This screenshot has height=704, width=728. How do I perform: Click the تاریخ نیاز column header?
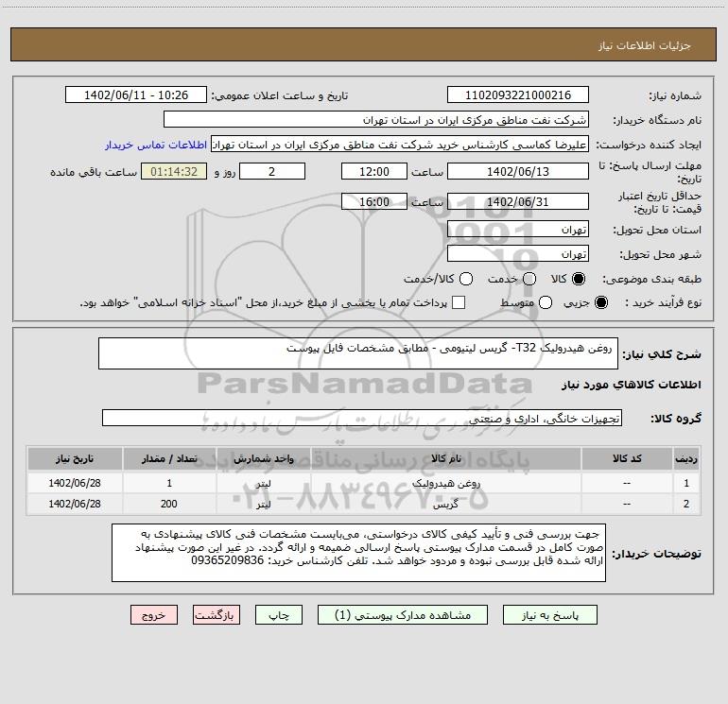coord(75,458)
